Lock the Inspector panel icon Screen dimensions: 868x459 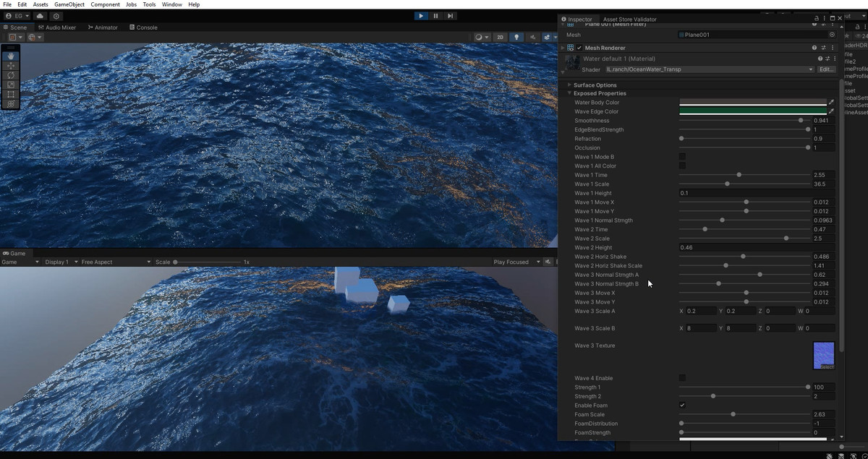(x=817, y=19)
